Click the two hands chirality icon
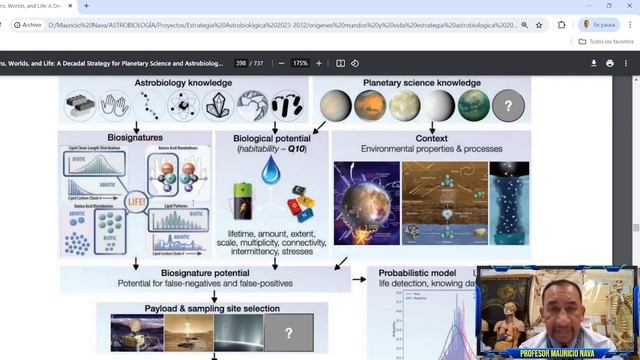This screenshot has height=360, width=640. tap(115, 106)
